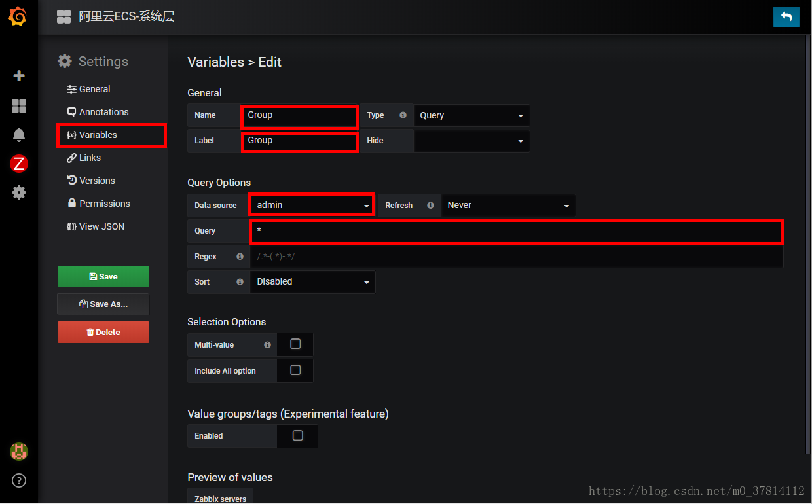This screenshot has width=812, height=504.
Task: Click the green Save button
Action: [x=103, y=276]
